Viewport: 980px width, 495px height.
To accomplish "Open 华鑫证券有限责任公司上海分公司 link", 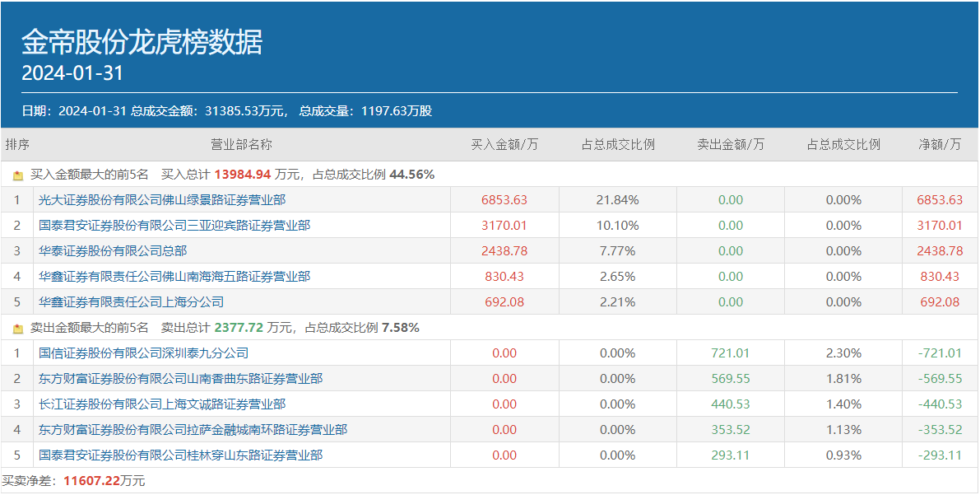I will [131, 302].
